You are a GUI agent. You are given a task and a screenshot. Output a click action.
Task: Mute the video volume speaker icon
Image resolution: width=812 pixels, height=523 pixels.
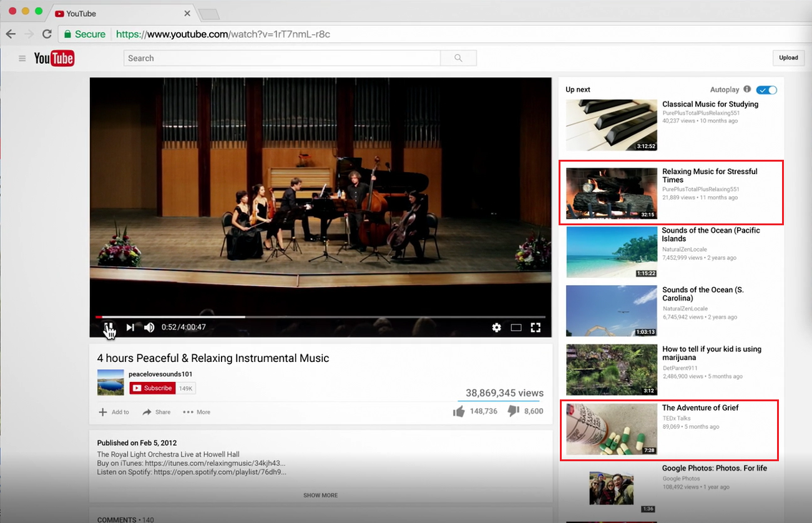click(x=149, y=328)
